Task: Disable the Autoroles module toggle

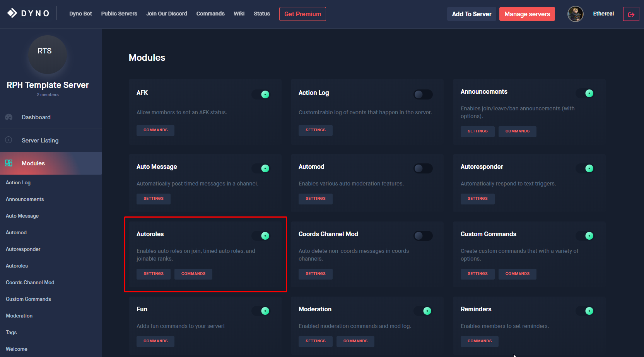Action: coord(261,235)
